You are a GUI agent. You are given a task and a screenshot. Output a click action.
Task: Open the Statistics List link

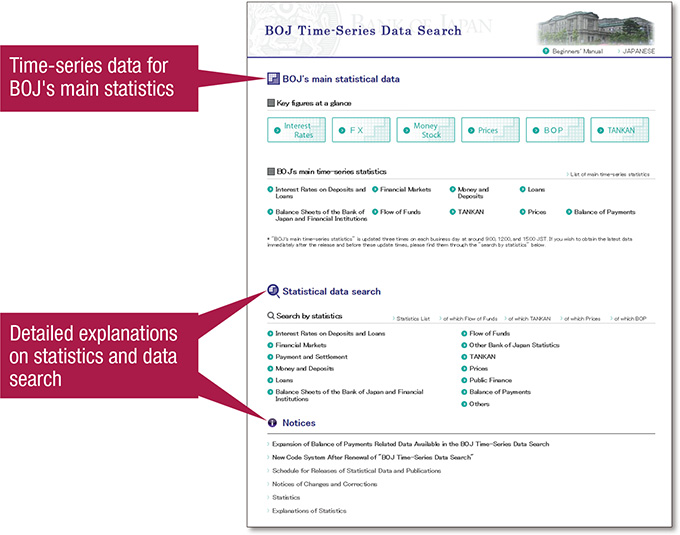(411, 319)
